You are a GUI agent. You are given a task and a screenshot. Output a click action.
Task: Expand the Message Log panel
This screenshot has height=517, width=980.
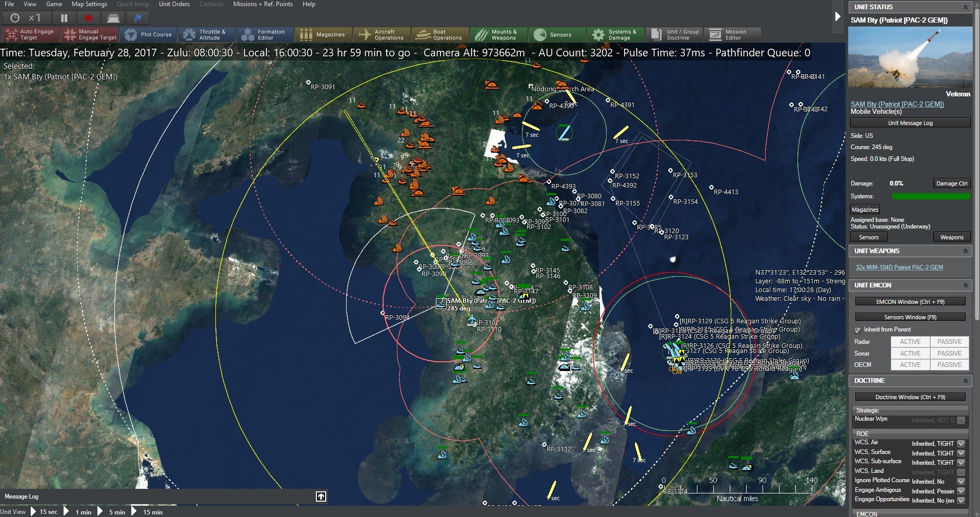click(x=321, y=496)
